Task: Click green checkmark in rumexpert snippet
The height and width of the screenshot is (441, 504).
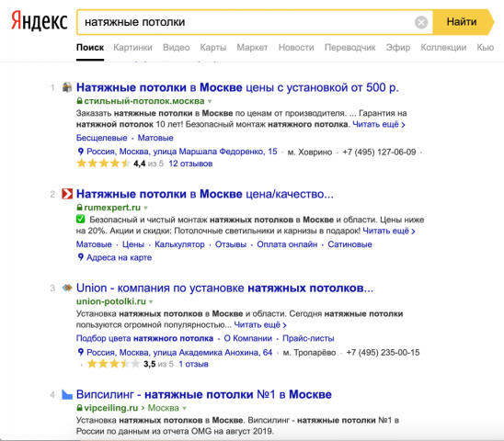Action: (x=81, y=220)
